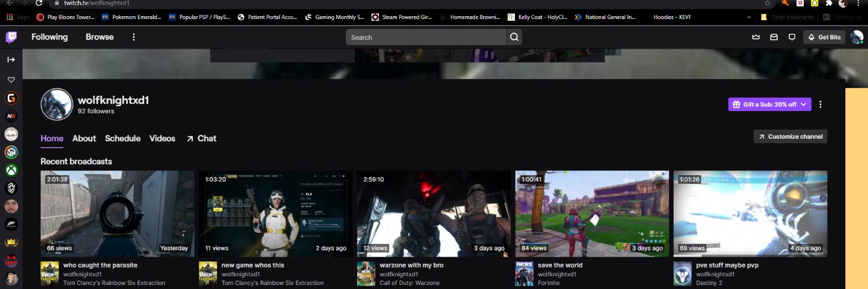Reload the page in Chrome
This screenshot has height=289, width=868.
pos(39,3)
